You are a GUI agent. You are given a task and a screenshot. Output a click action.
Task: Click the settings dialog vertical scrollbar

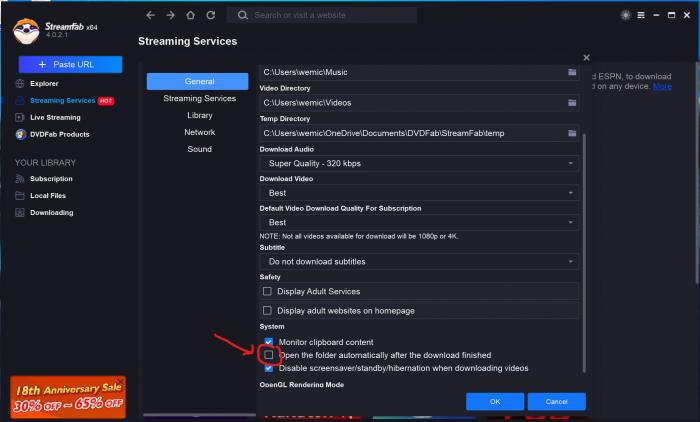click(x=583, y=252)
